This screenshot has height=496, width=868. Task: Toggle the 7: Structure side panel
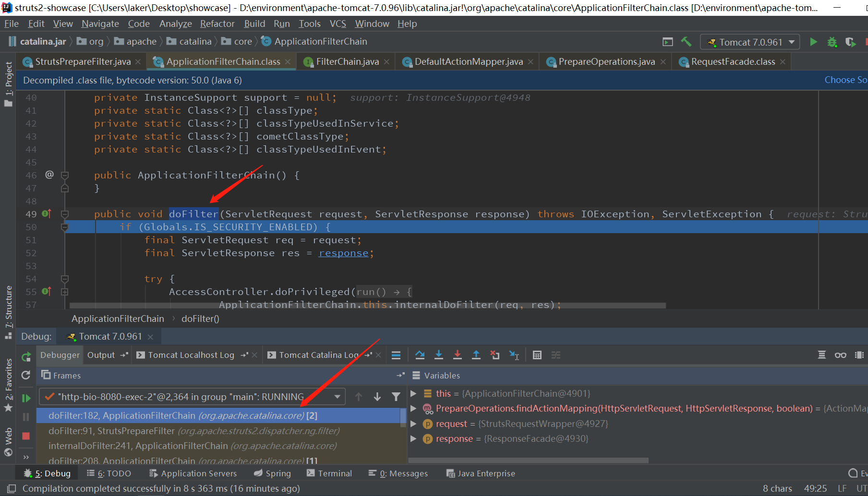(8, 312)
